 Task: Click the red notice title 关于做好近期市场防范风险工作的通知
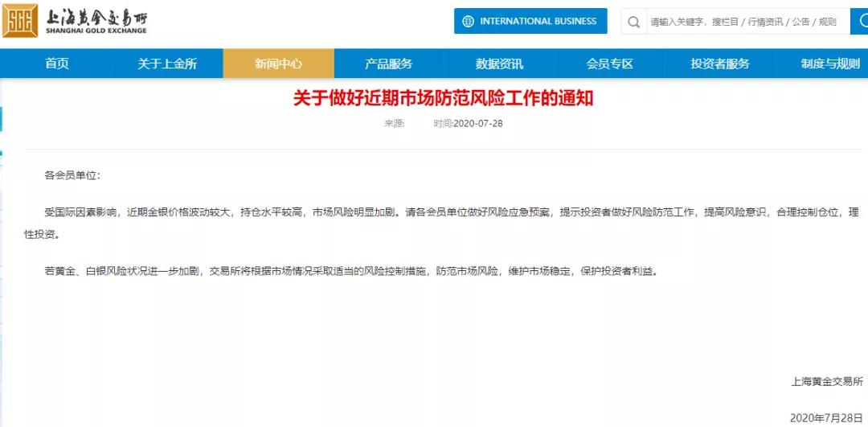click(x=444, y=99)
